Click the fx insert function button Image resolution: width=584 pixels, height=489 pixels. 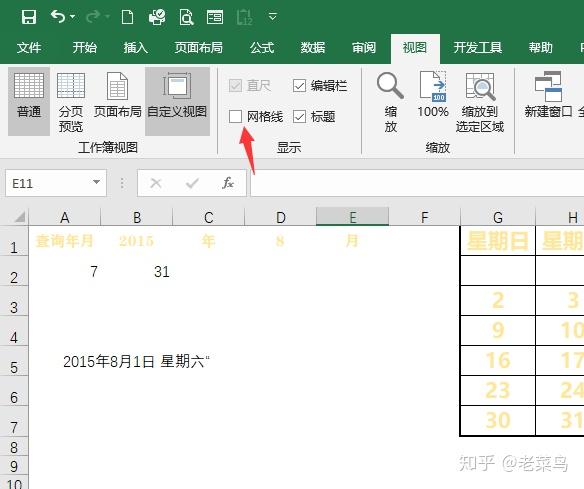(228, 183)
